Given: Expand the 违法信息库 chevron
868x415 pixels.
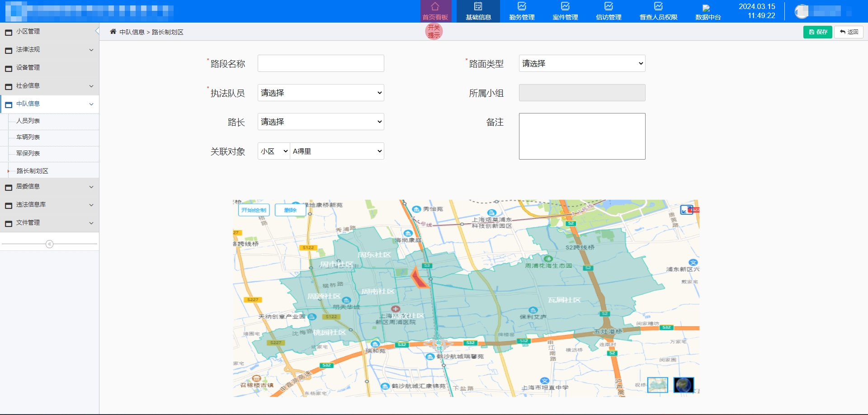Looking at the screenshot, I should (x=91, y=205).
